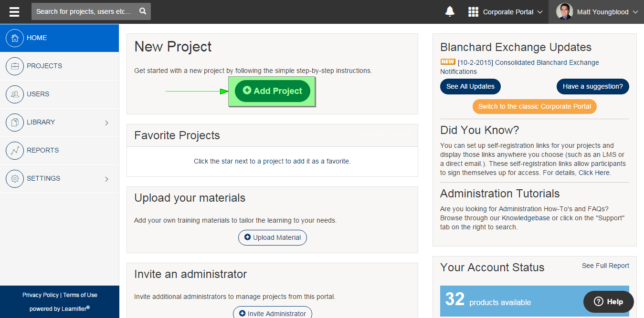Click inside the project search field
The width and height of the screenshot is (644, 318).
[84, 11]
